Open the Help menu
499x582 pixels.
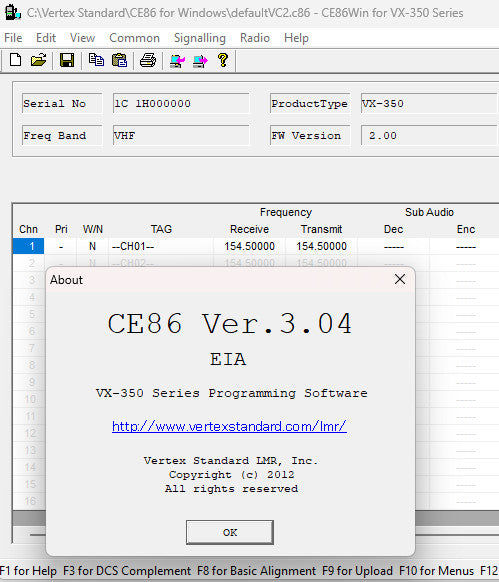pyautogui.click(x=296, y=38)
